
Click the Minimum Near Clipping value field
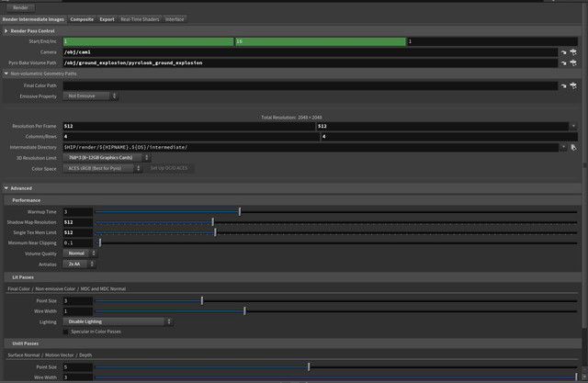(x=77, y=243)
